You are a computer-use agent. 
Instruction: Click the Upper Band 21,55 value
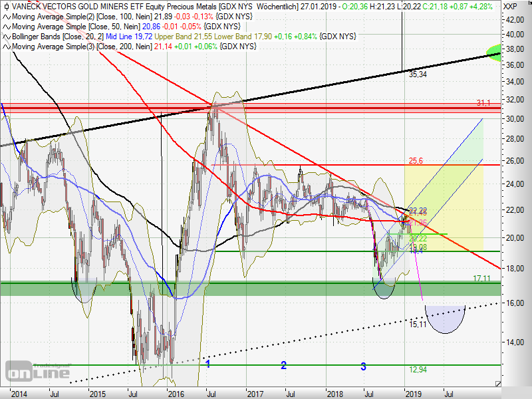(x=184, y=37)
